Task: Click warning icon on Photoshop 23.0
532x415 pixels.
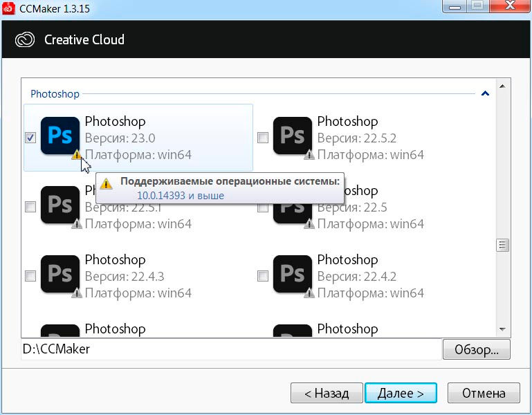Action: click(77, 154)
